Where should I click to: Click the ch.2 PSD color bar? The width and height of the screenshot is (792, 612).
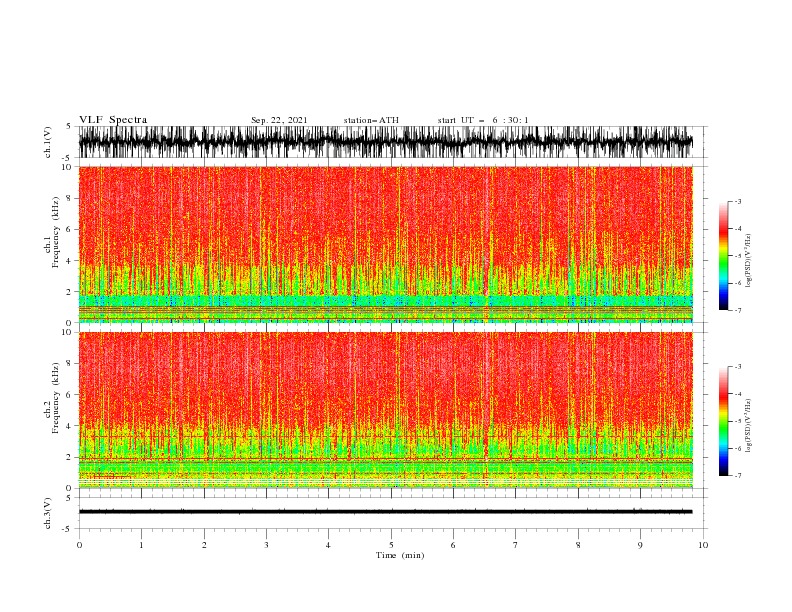pyautogui.click(x=723, y=421)
